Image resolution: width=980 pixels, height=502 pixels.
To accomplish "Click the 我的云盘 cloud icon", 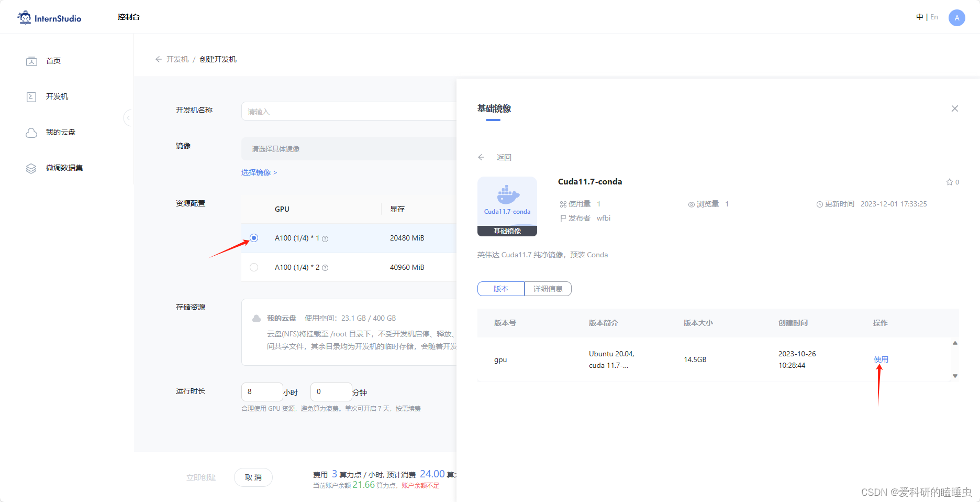I will 31,133.
